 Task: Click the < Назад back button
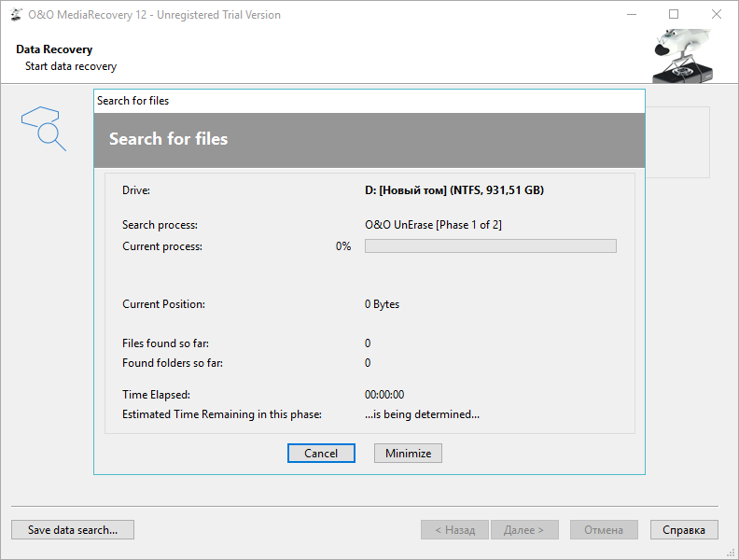coord(454,530)
